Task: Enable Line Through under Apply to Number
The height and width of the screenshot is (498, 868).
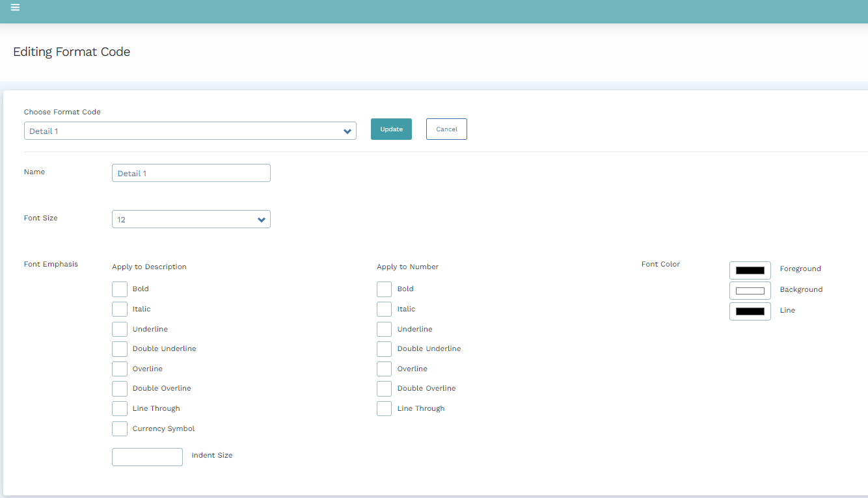Action: tap(385, 408)
